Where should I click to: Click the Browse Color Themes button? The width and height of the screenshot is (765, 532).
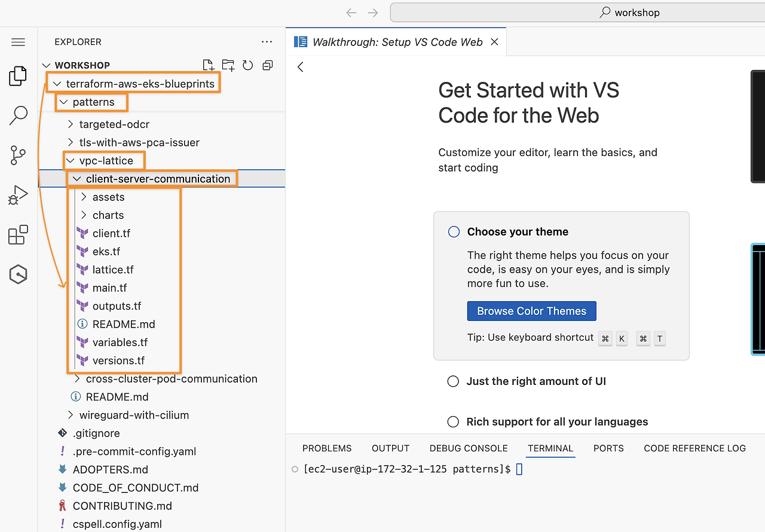tap(532, 311)
